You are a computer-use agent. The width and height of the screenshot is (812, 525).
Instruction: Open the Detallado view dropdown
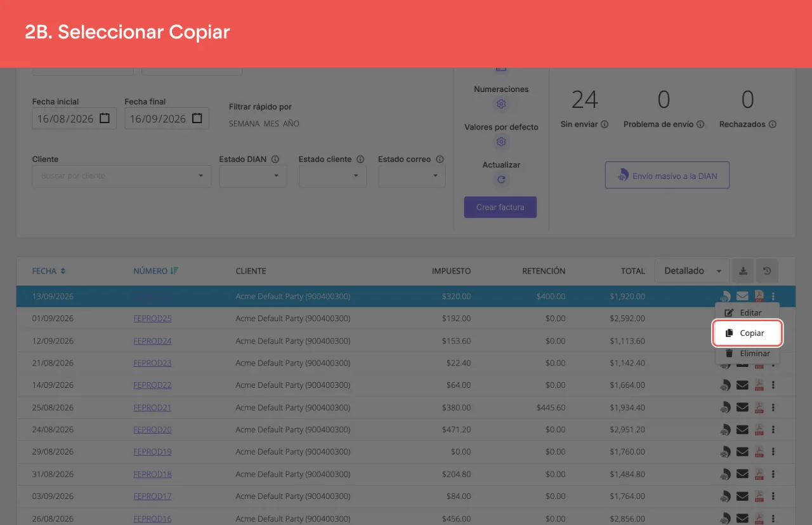(692, 271)
